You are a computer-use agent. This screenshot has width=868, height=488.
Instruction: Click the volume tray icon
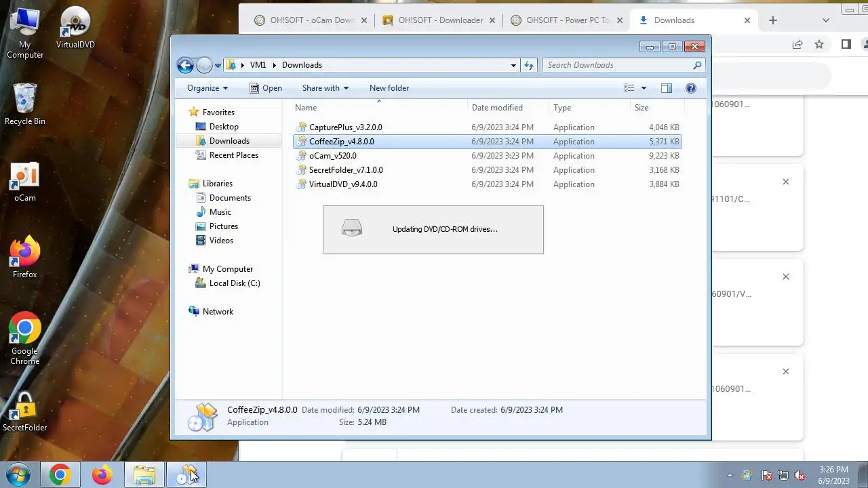point(800,476)
